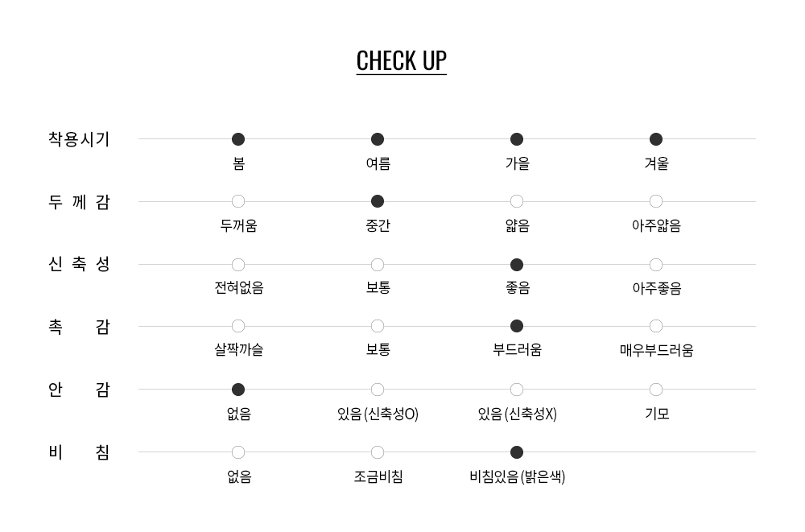This screenshot has height=532, width=805.
Task: Select the 겨울 season dot
Action: tap(656, 139)
